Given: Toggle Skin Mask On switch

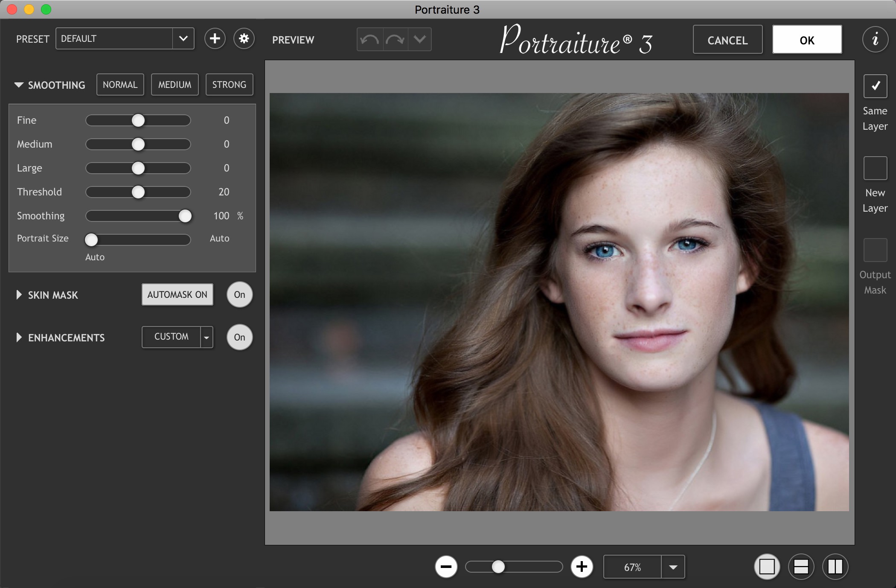Looking at the screenshot, I should (239, 294).
